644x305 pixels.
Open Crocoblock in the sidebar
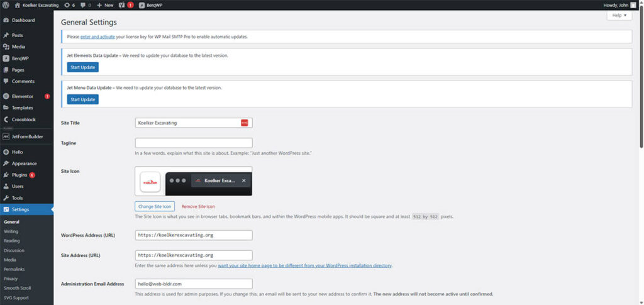pyautogui.click(x=26, y=119)
